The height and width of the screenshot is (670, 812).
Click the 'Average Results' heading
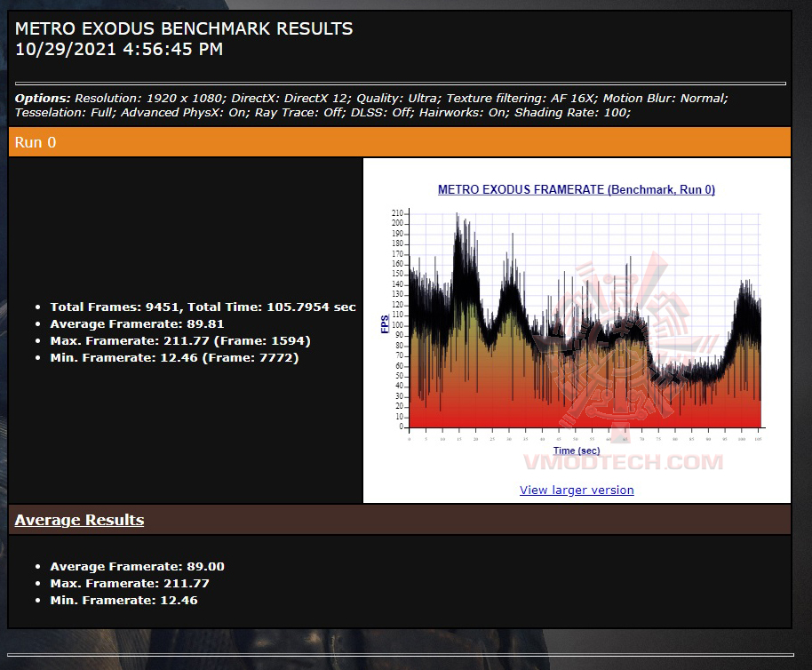tap(79, 519)
